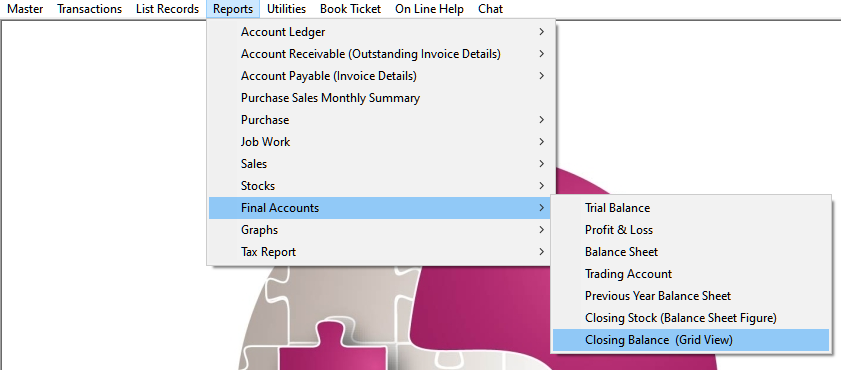The height and width of the screenshot is (370, 841).
Task: Expand the Stocks submenu arrow
Action: 541,186
